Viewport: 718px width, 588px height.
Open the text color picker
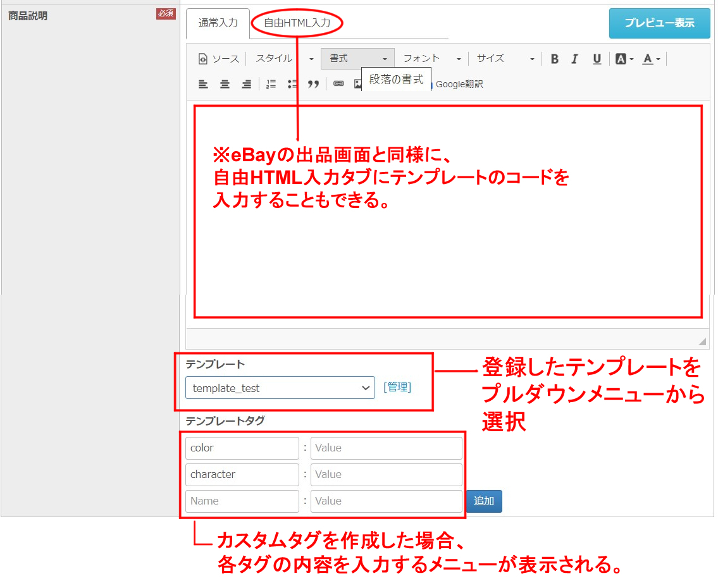651,59
